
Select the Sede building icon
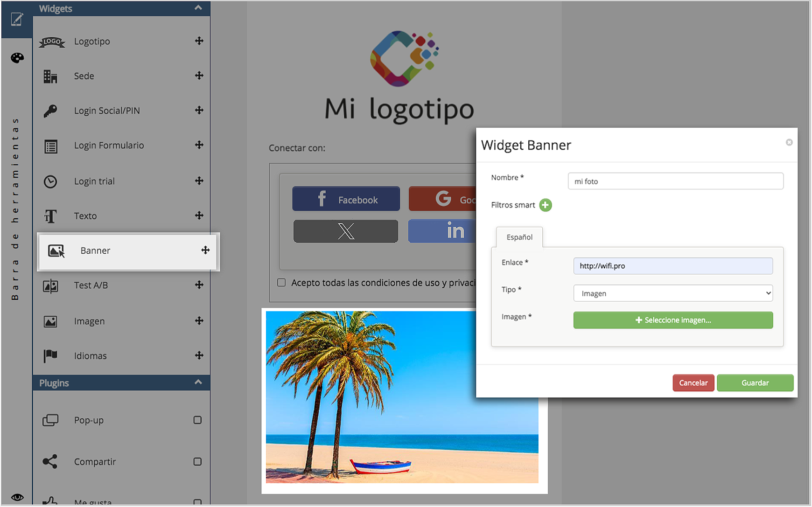50,76
